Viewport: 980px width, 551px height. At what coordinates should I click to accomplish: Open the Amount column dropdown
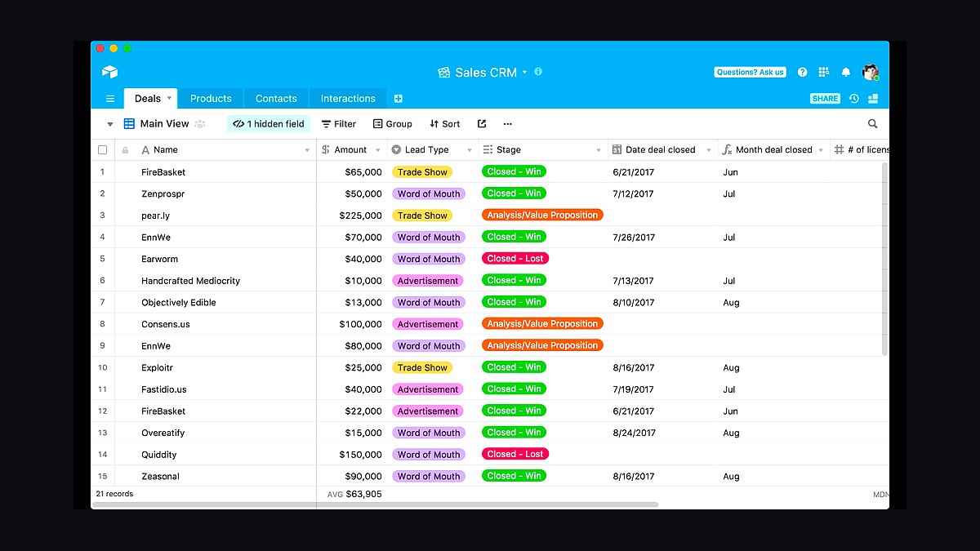(378, 150)
